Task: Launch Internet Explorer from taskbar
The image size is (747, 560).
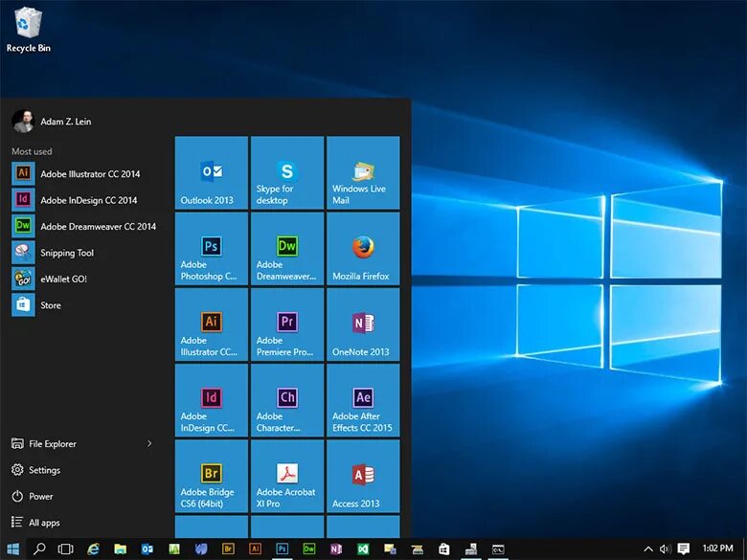Action: 94,549
